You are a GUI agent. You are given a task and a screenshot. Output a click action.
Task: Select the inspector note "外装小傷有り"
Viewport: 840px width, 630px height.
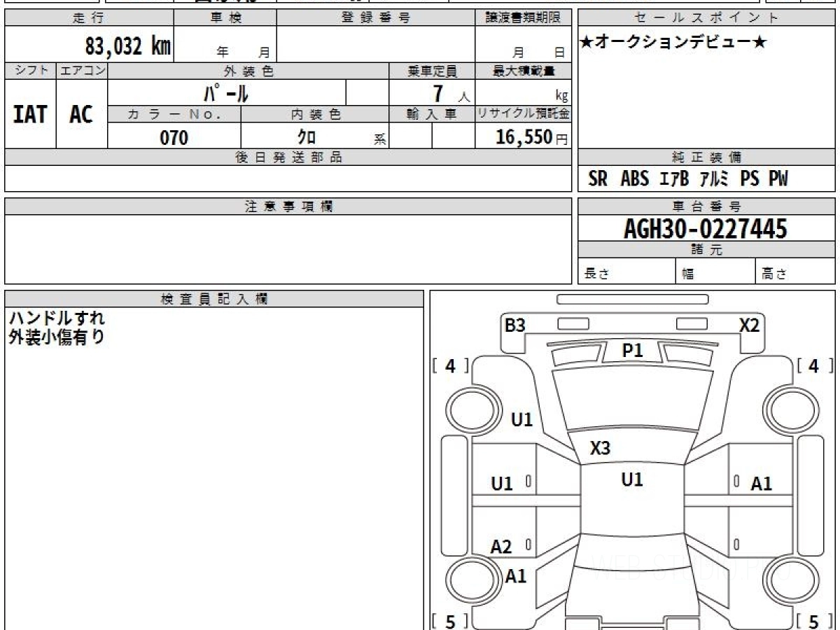(x=57, y=337)
